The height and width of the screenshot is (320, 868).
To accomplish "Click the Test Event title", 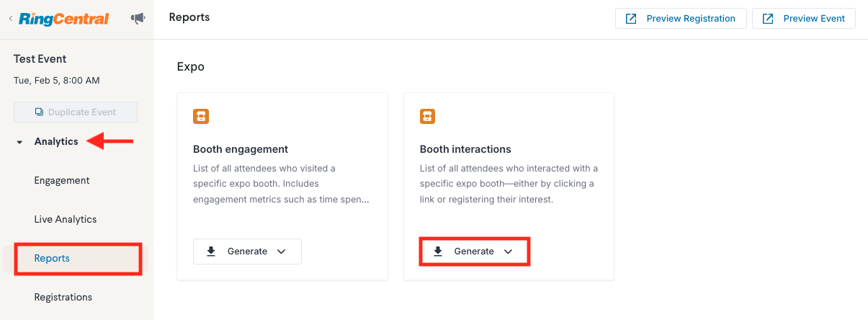I will (40, 59).
